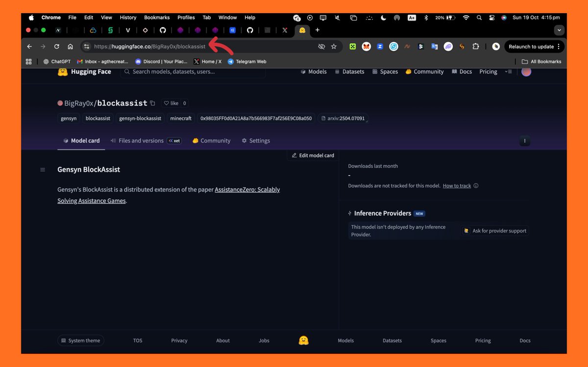The width and height of the screenshot is (588, 367).
Task: Open Docs in the top navigation
Action: click(x=462, y=72)
